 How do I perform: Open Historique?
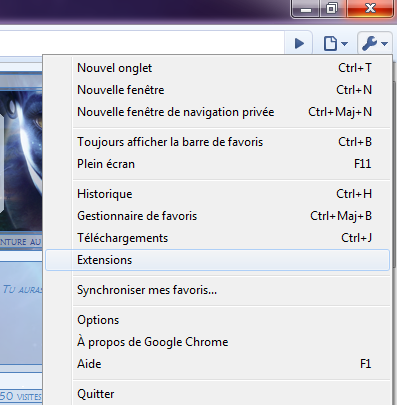217,194
